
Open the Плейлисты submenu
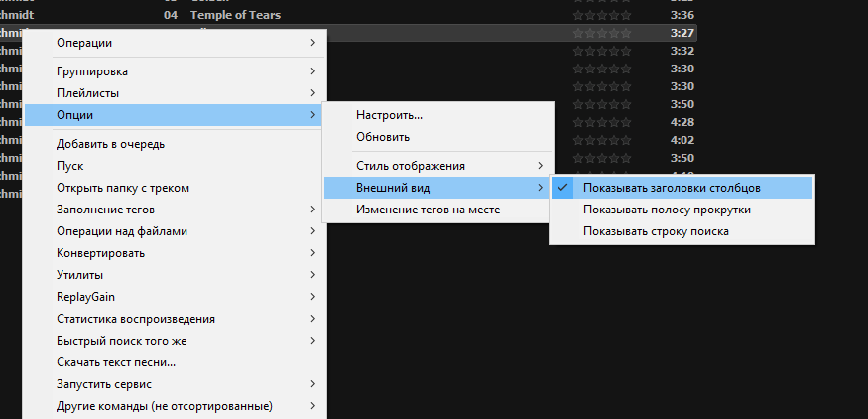click(174, 93)
